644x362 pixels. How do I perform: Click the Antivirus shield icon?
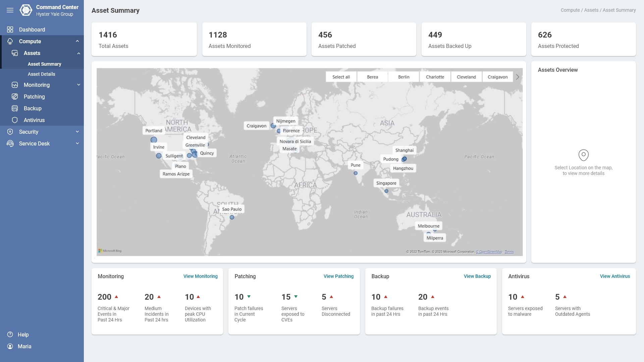(15, 120)
